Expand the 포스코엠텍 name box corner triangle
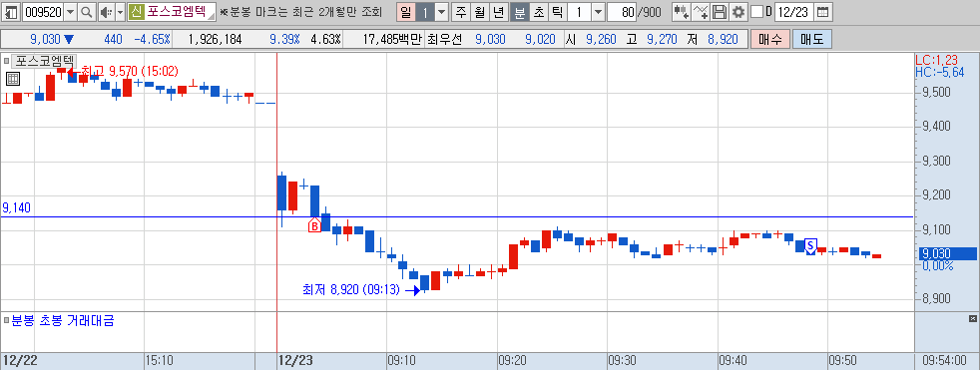The height and width of the screenshot is (370, 980). point(212,15)
